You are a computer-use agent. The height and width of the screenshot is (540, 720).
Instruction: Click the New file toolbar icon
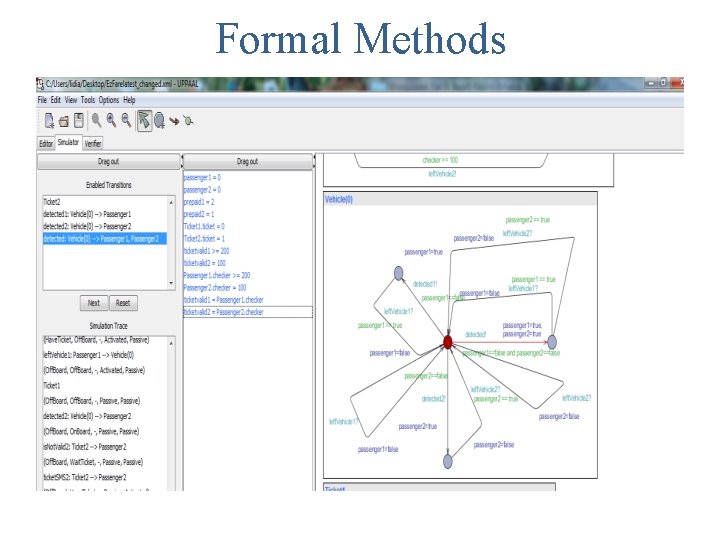click(x=49, y=121)
